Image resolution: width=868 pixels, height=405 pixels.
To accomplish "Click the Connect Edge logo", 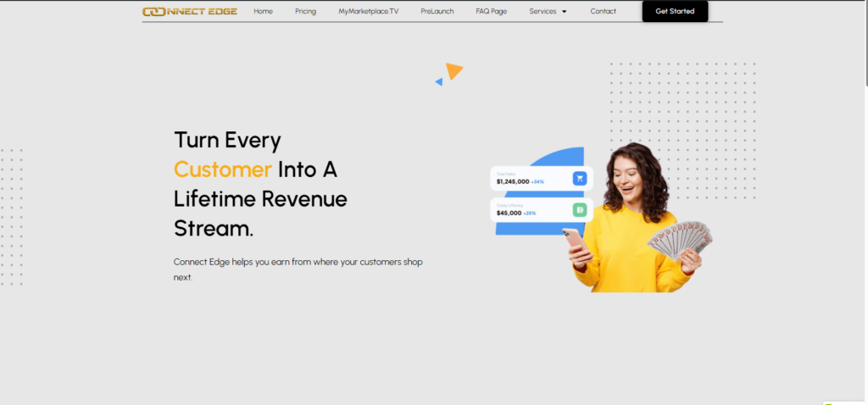I will [190, 11].
